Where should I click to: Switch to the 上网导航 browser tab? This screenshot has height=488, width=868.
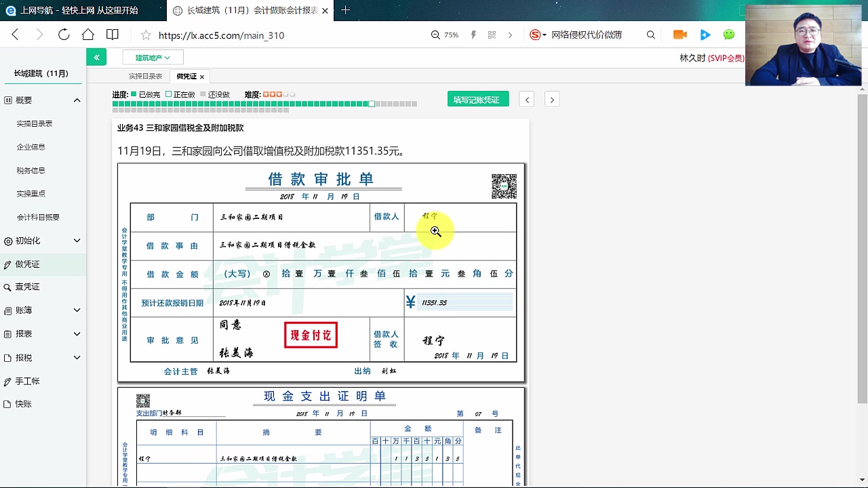tap(80, 10)
